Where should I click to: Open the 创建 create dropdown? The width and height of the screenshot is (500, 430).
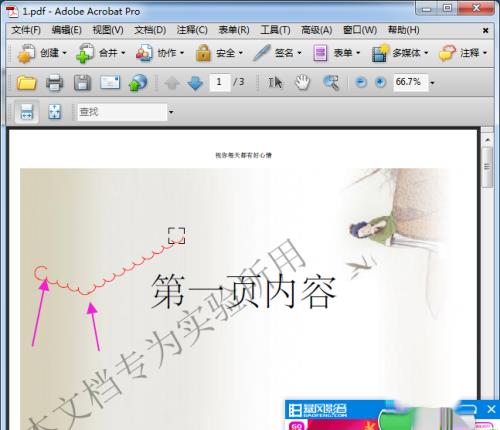42,53
